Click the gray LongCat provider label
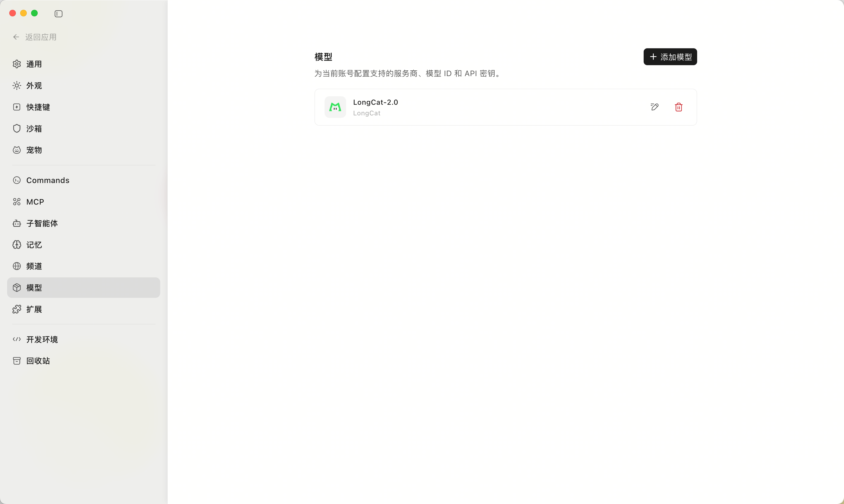 tap(367, 113)
